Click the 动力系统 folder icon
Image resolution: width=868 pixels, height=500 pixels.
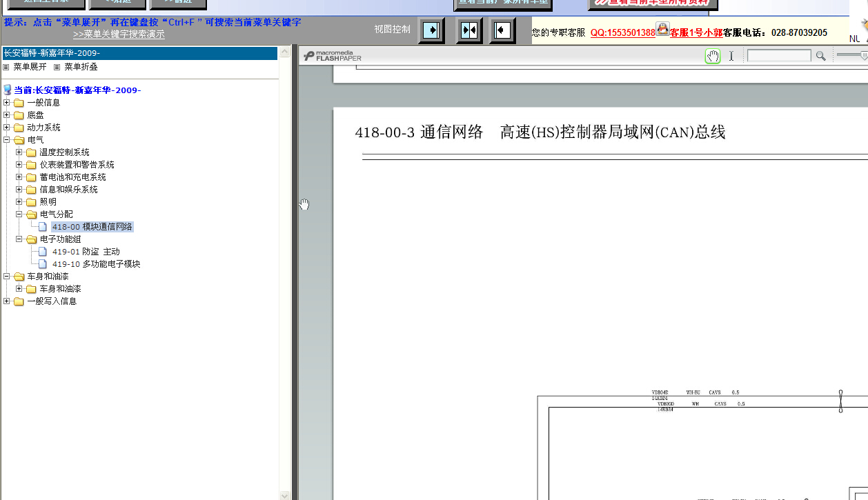coord(19,128)
